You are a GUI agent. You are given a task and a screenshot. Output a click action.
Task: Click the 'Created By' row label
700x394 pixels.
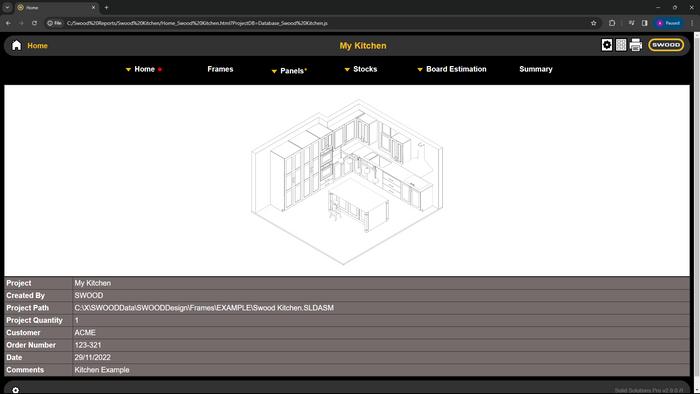tap(25, 295)
